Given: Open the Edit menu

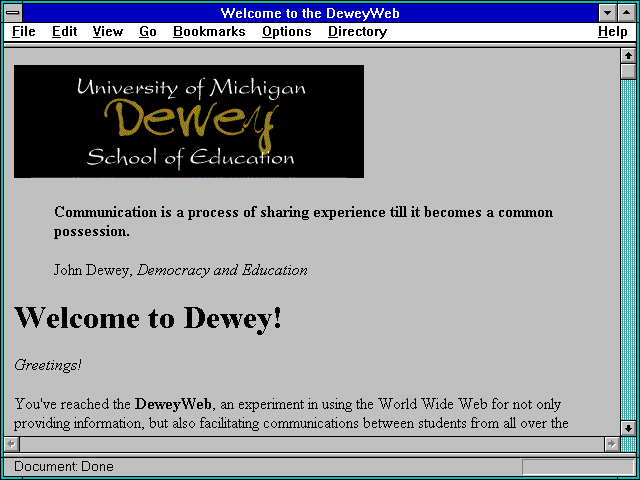Looking at the screenshot, I should click(64, 32).
